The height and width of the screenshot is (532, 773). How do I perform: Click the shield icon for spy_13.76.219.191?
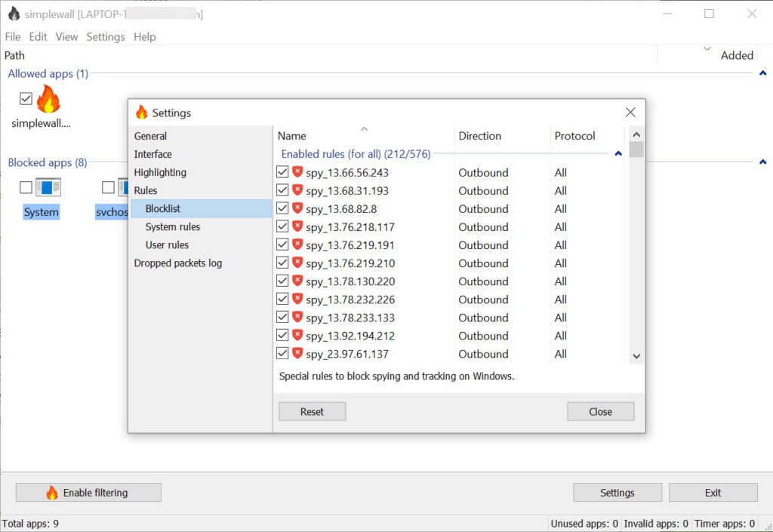(x=297, y=244)
